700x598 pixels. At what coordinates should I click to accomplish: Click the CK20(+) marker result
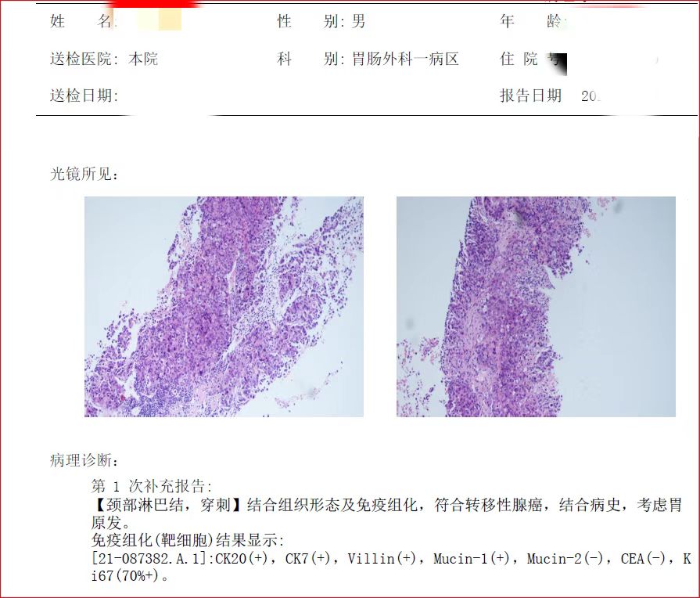tap(240, 560)
